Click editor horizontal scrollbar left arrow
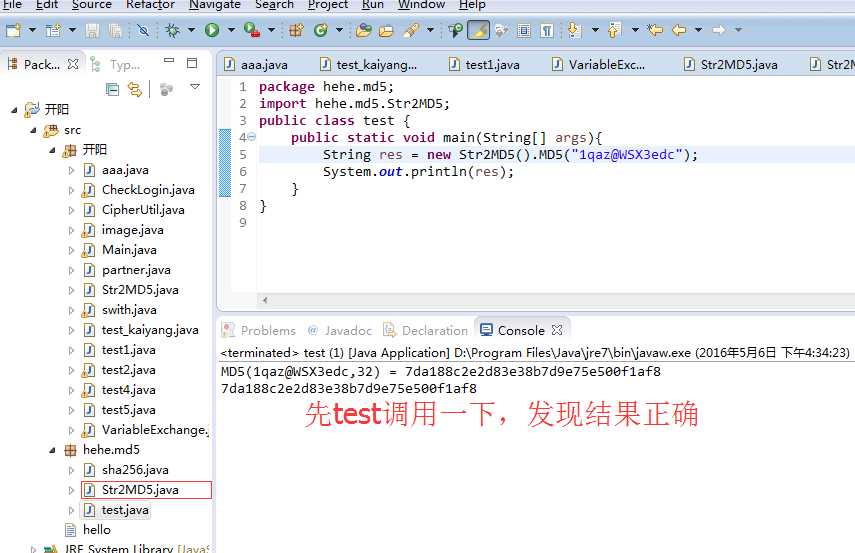The height and width of the screenshot is (553, 855). click(264, 300)
